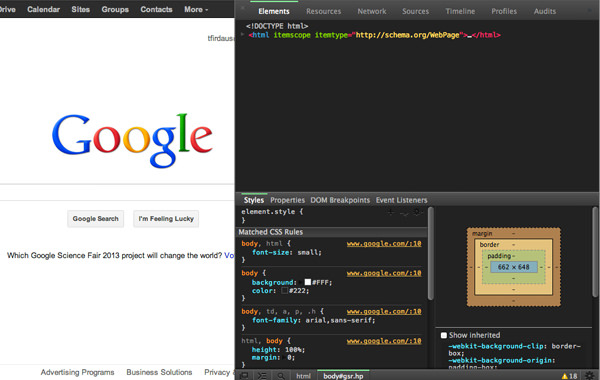Click the font-size: small property

pyautogui.click(x=287, y=252)
